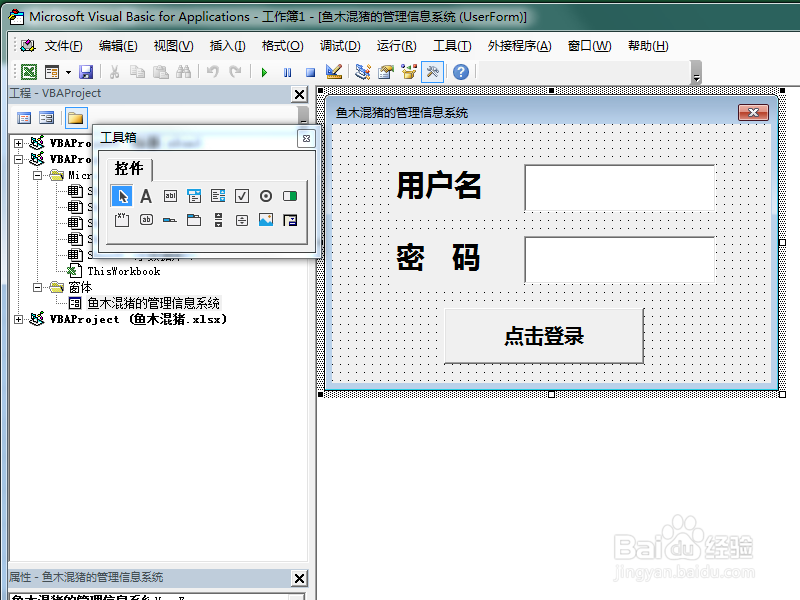This screenshot has height=600, width=800.
Task: Open the 文件(F) menu
Action: [x=63, y=46]
